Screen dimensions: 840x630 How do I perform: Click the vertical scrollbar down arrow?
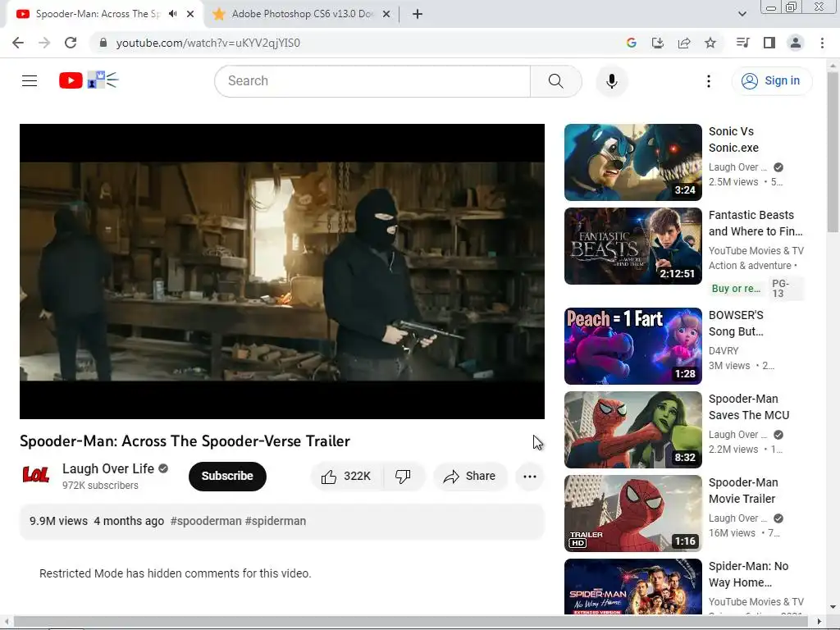tap(833, 607)
